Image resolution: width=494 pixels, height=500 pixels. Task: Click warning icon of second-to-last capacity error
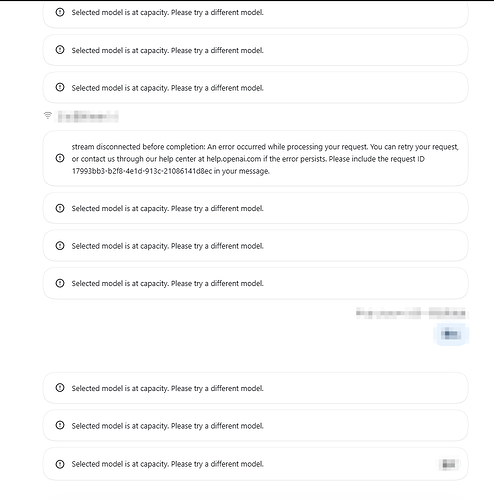coord(60,425)
